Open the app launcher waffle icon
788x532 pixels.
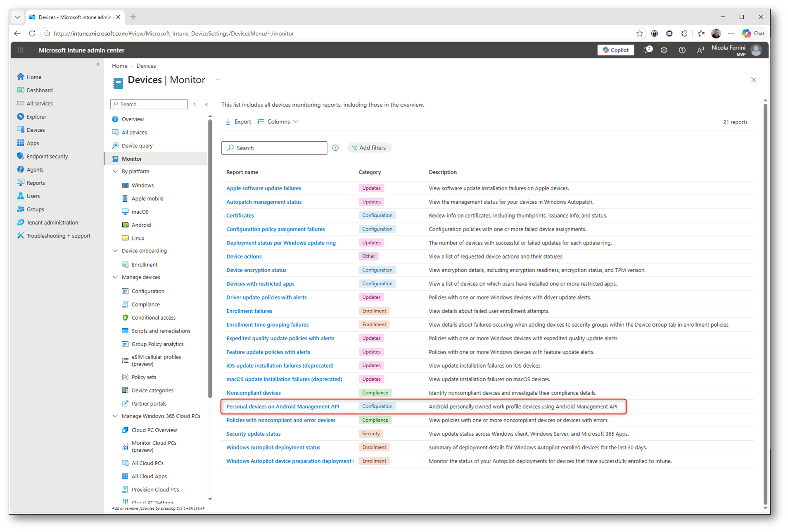click(21, 50)
